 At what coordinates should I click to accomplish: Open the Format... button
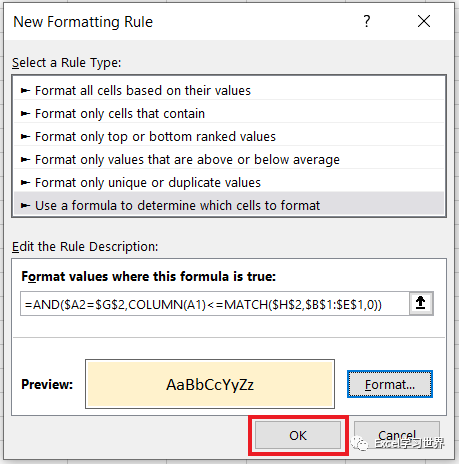click(x=390, y=384)
